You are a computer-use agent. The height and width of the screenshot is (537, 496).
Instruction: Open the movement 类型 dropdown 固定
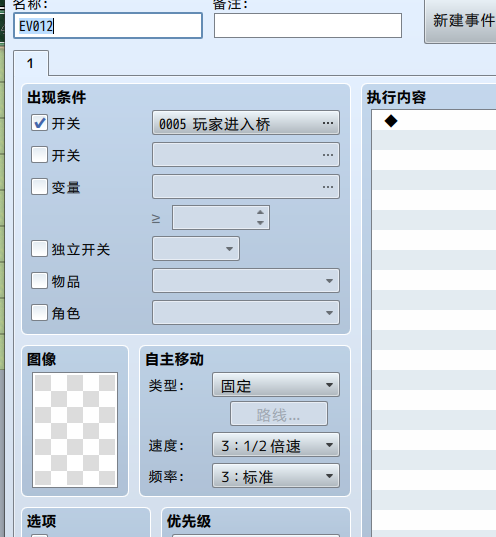pyautogui.click(x=276, y=385)
